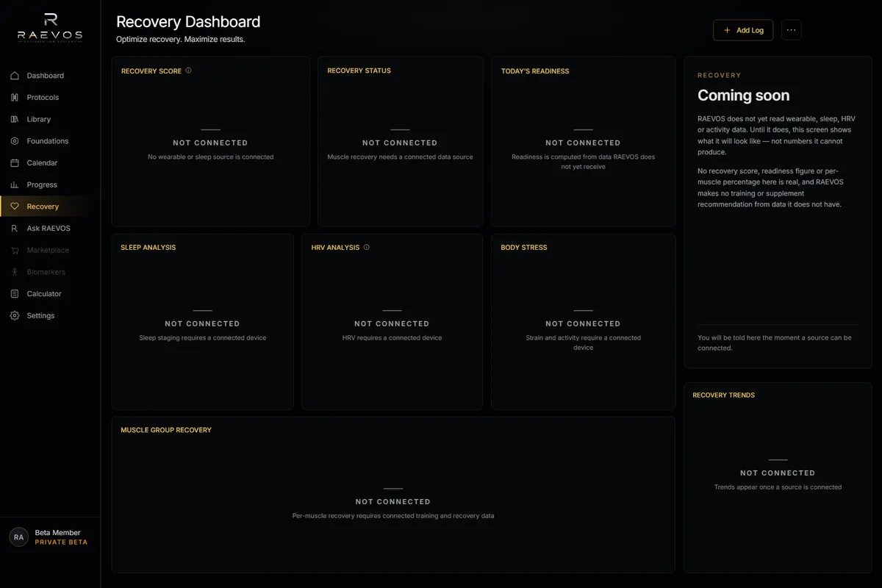The height and width of the screenshot is (588, 882).
Task: Click the RECOVERY TRENDS heading
Action: coord(723,395)
